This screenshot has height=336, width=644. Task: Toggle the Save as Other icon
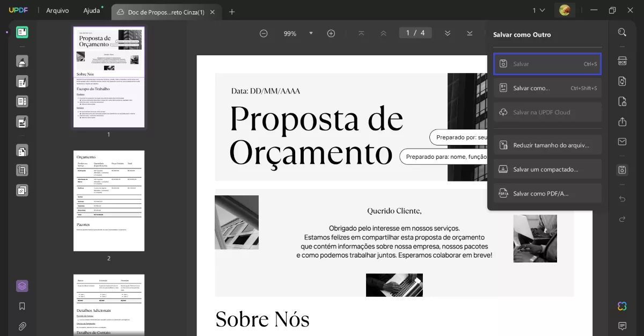click(x=622, y=170)
